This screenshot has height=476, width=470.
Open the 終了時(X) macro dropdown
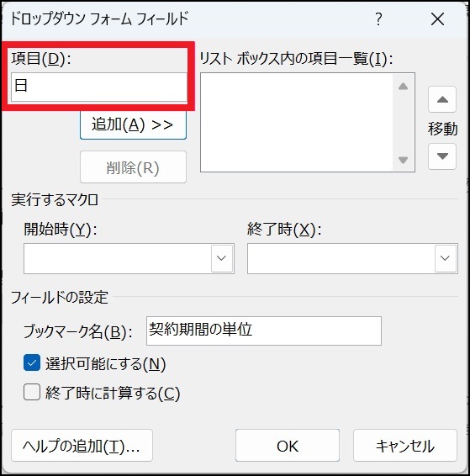pyautogui.click(x=445, y=258)
